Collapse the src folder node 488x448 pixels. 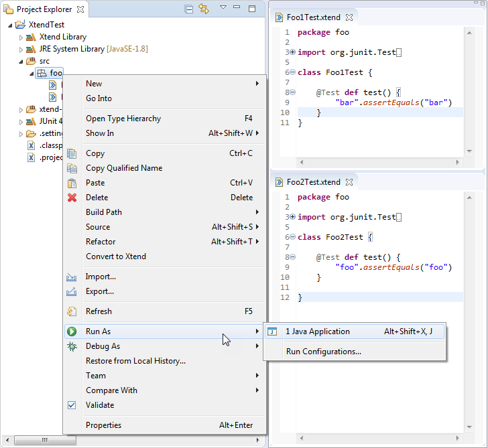click(x=21, y=62)
